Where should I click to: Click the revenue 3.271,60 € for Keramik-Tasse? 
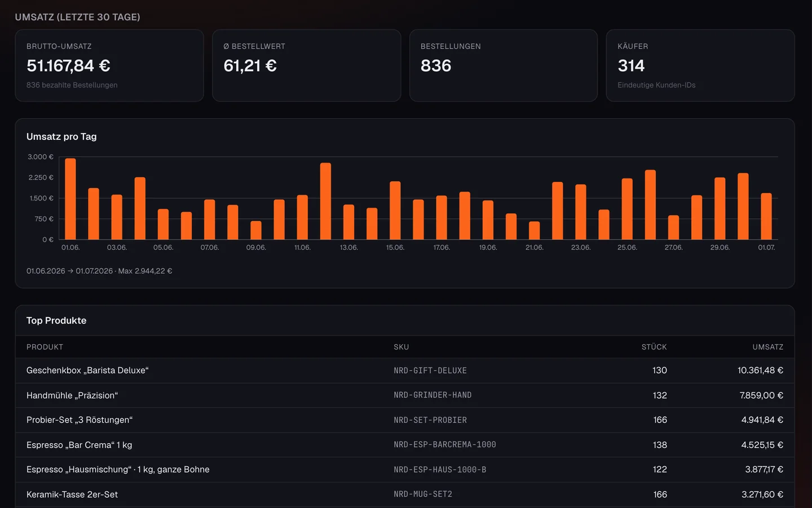point(762,494)
